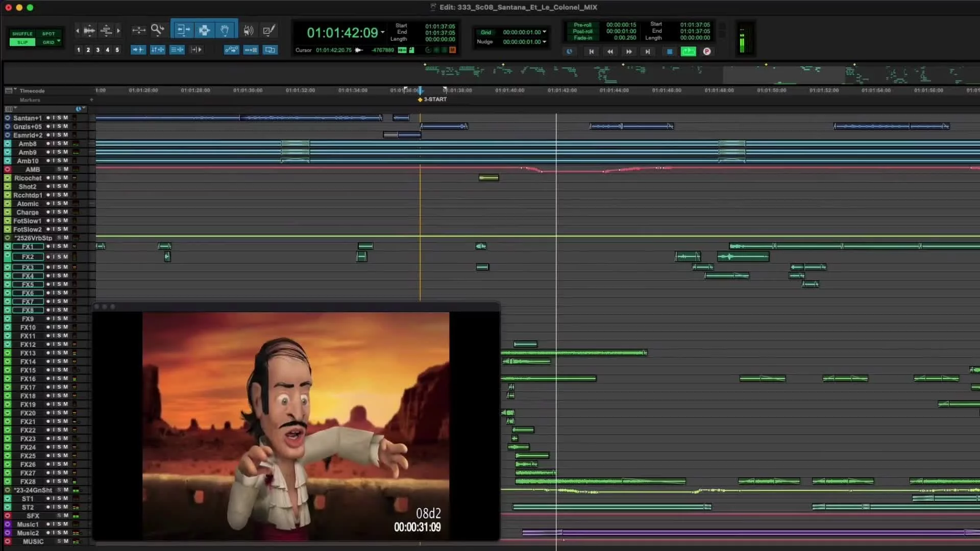This screenshot has height=551, width=980.
Task: Select Slip edit mode
Action: point(22,42)
